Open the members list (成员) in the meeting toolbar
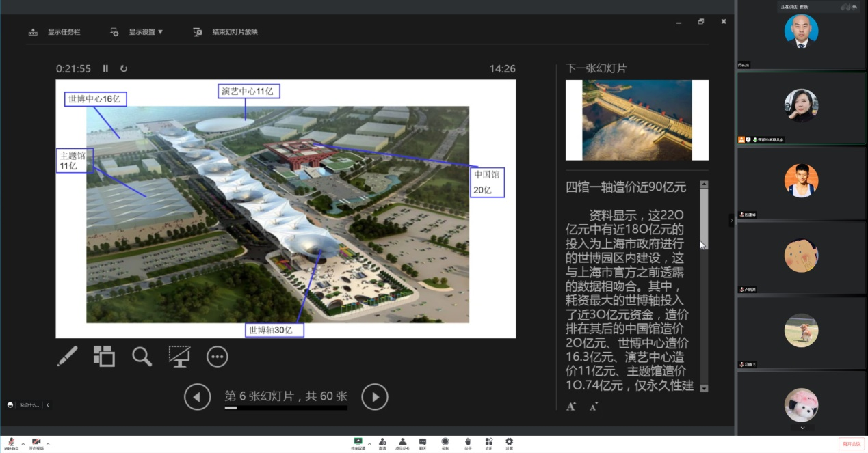Viewport: 868px width, 453px height. tap(403, 443)
